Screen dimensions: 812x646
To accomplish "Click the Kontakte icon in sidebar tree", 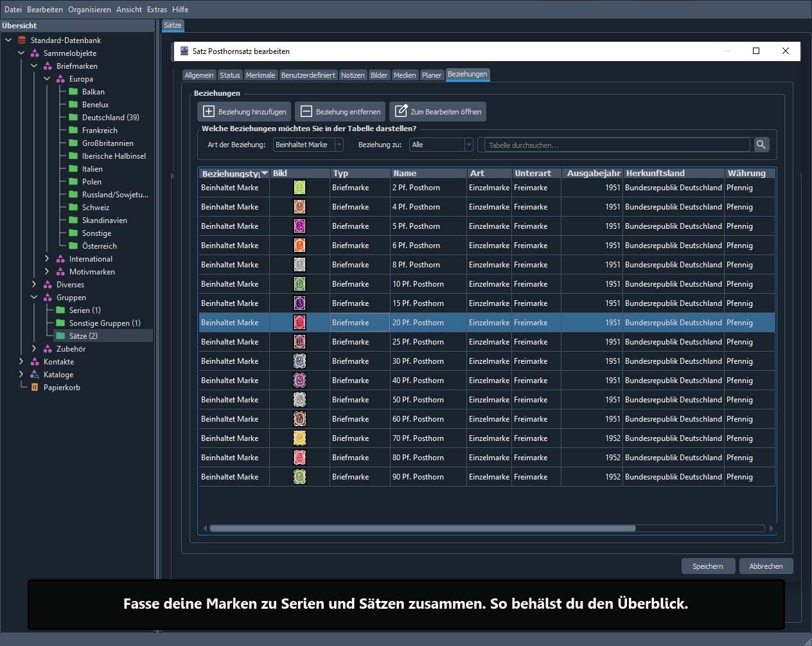I will pos(35,361).
